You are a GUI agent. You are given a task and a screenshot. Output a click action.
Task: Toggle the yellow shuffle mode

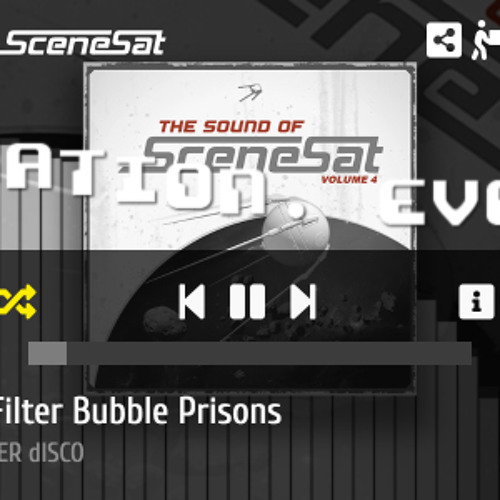pyautogui.click(x=17, y=301)
